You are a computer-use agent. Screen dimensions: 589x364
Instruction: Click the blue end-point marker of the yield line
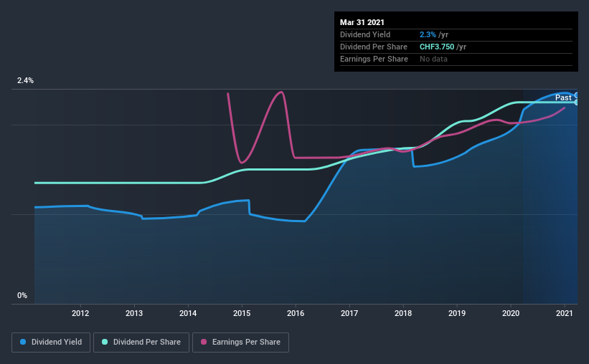pos(577,95)
